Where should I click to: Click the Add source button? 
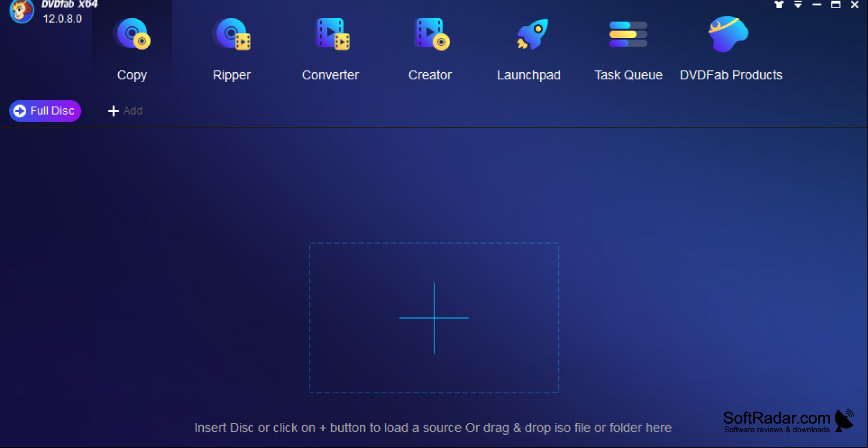(125, 111)
